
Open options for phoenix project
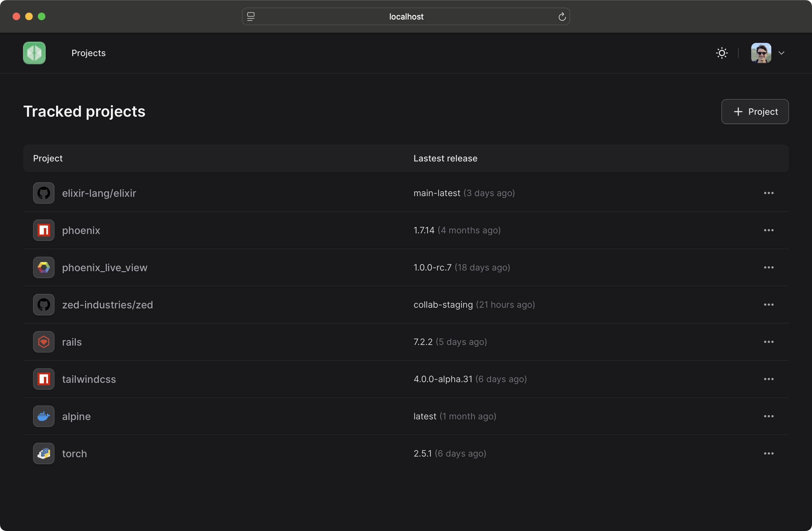tap(769, 230)
